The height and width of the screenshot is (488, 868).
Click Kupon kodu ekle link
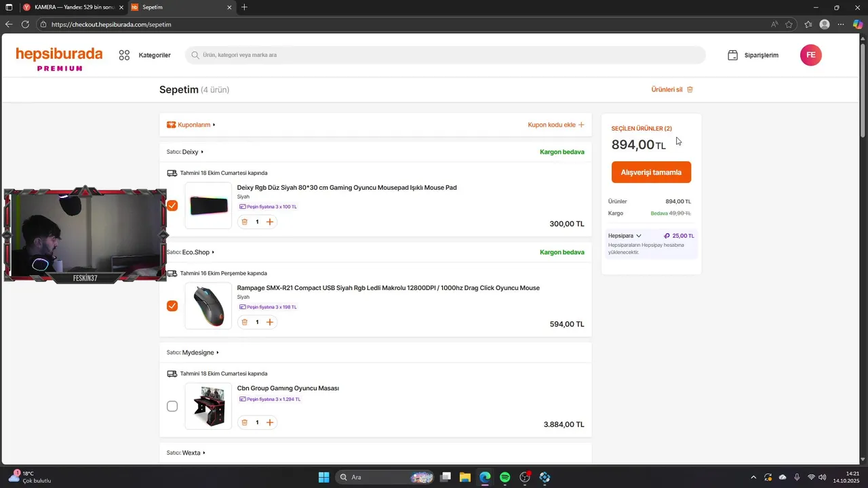(551, 125)
